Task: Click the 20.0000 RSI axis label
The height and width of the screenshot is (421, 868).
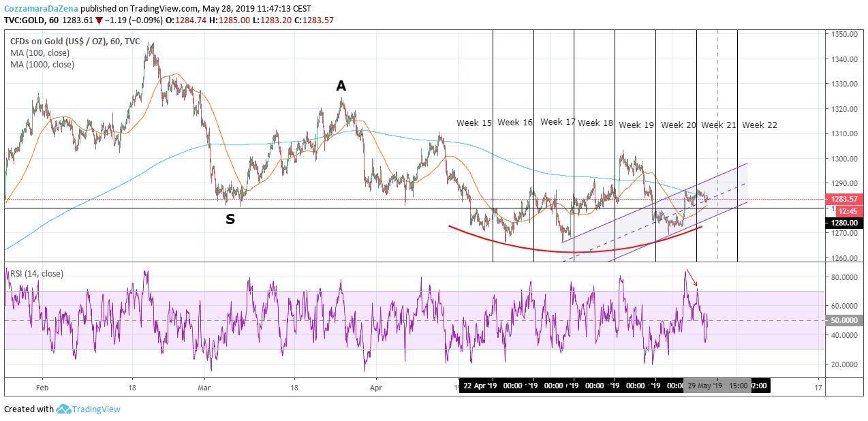Action: (845, 364)
